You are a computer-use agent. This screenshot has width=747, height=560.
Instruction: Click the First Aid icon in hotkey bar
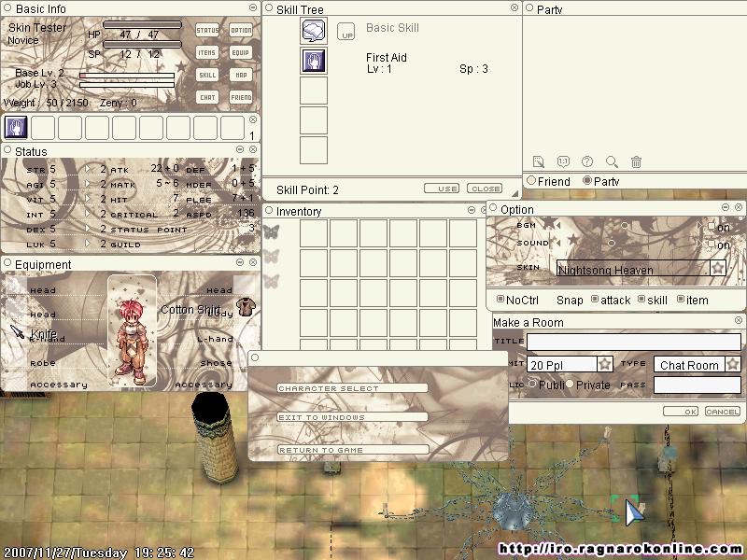(16, 128)
